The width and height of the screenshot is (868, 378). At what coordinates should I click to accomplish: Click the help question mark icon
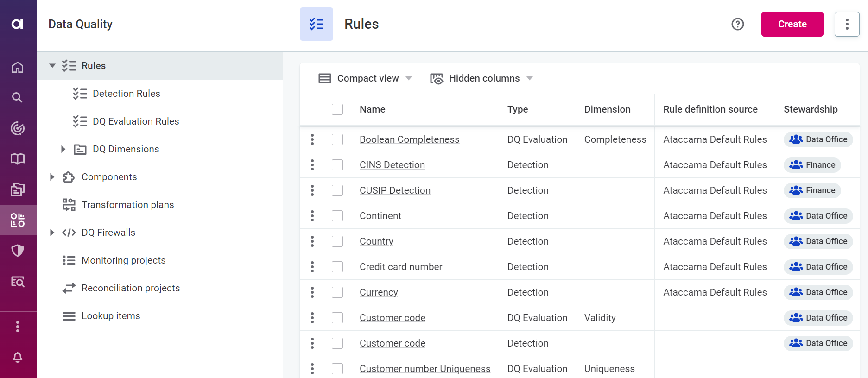(x=737, y=24)
